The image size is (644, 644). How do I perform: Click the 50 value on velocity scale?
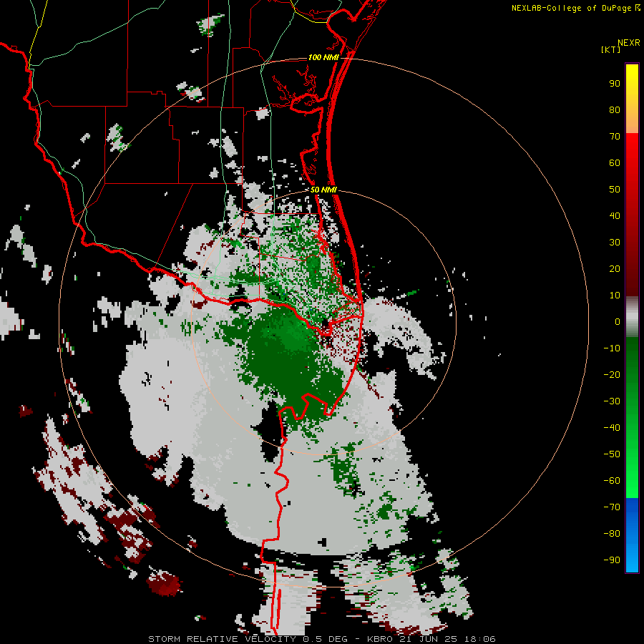click(615, 190)
